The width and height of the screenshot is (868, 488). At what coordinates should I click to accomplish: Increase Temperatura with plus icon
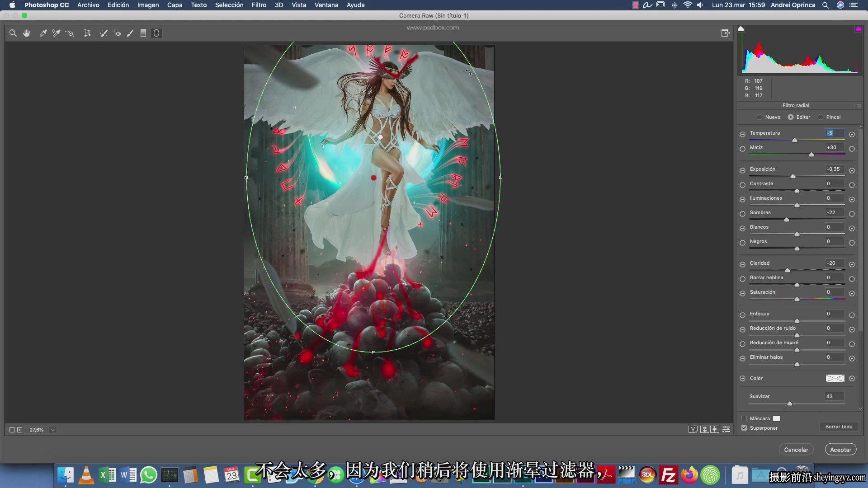click(852, 134)
